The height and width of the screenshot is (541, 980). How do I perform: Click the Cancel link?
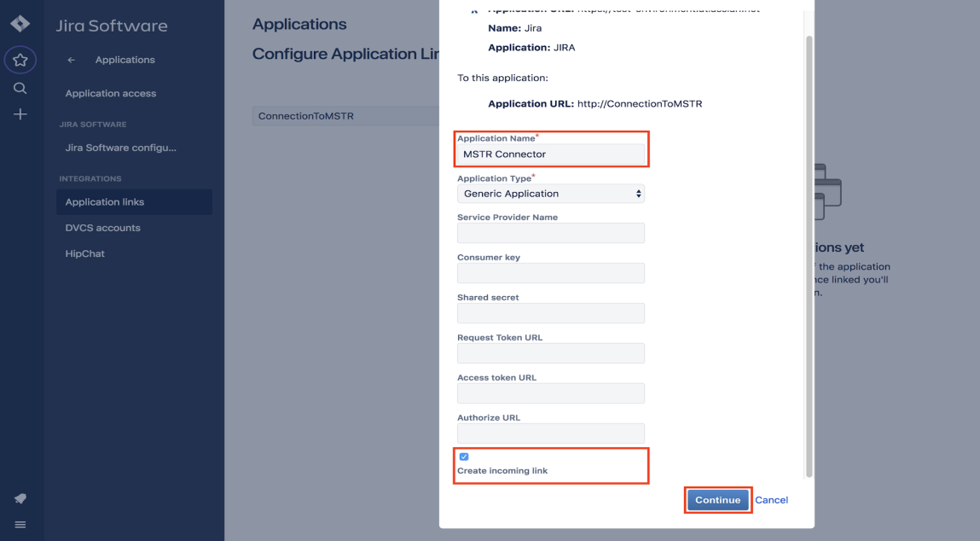tap(771, 500)
